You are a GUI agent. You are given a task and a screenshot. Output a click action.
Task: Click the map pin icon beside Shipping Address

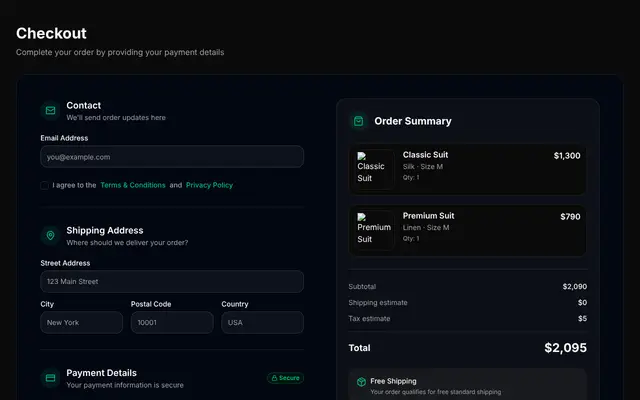pyautogui.click(x=51, y=236)
